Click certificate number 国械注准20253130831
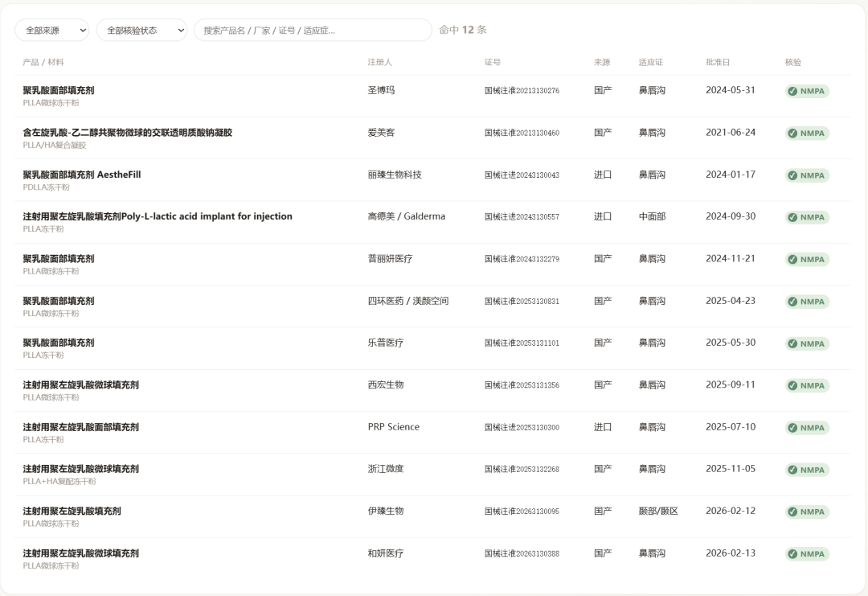The height and width of the screenshot is (596, 868). click(522, 302)
